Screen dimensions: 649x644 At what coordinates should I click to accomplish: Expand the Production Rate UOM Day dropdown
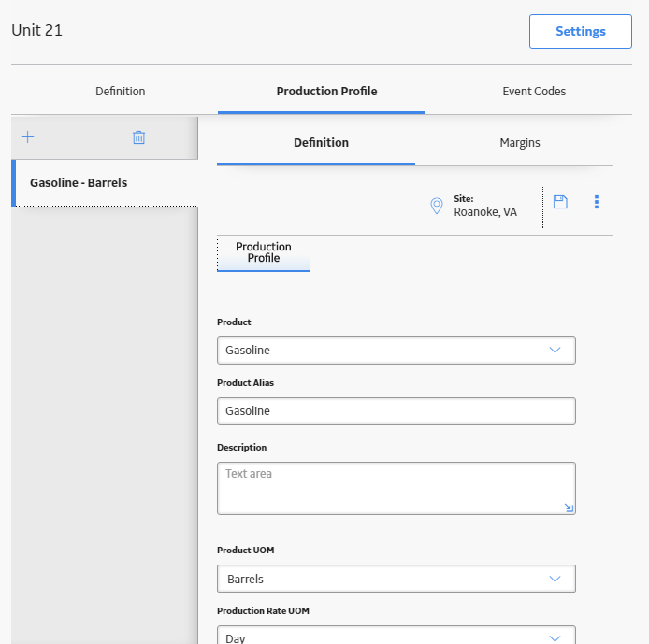[x=397, y=636]
